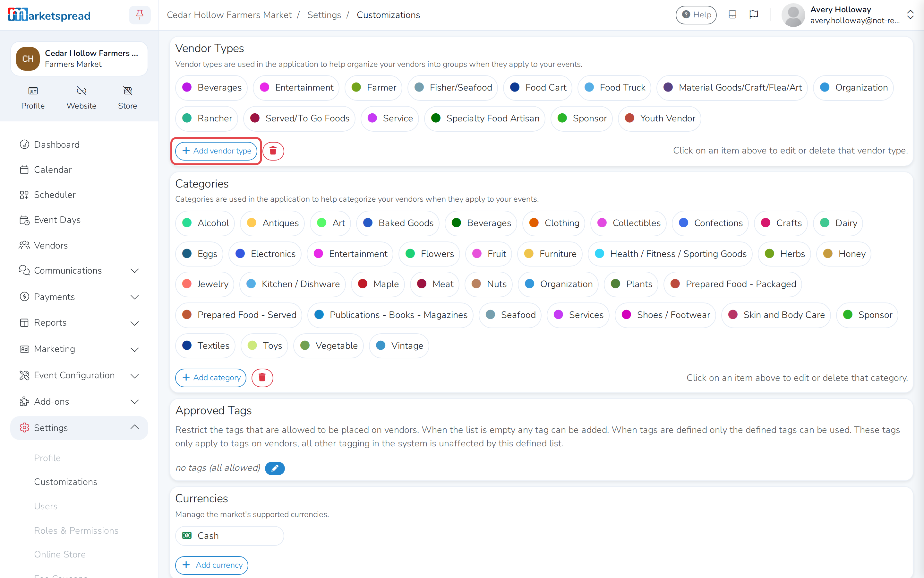Expand the Add-ons menu
This screenshot has width=924, height=578.
coord(79,401)
